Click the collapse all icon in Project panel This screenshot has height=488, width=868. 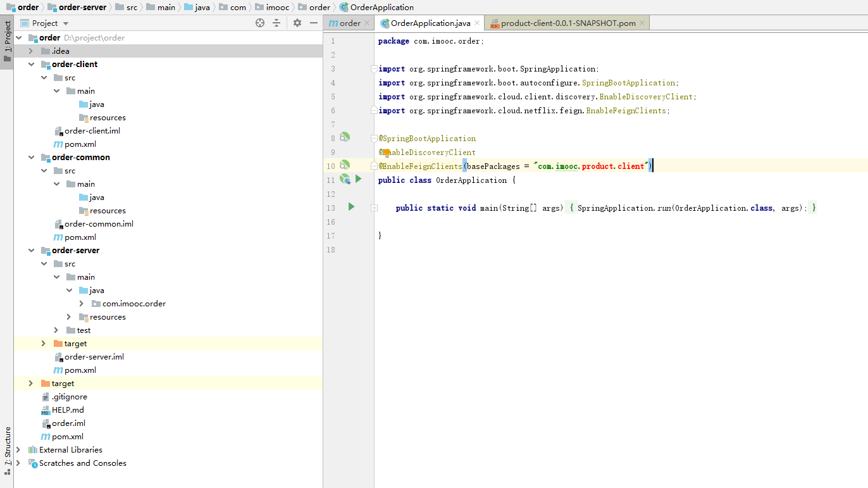[276, 23]
